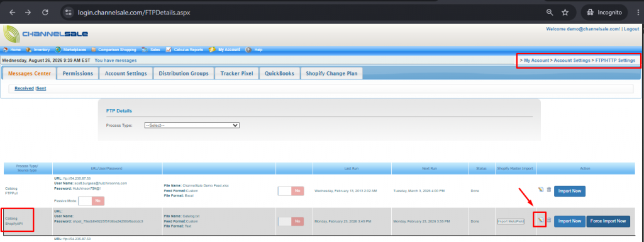Click the FTP/HTTP Settings breadcrumb link
The image size is (644, 242).
pos(615,60)
